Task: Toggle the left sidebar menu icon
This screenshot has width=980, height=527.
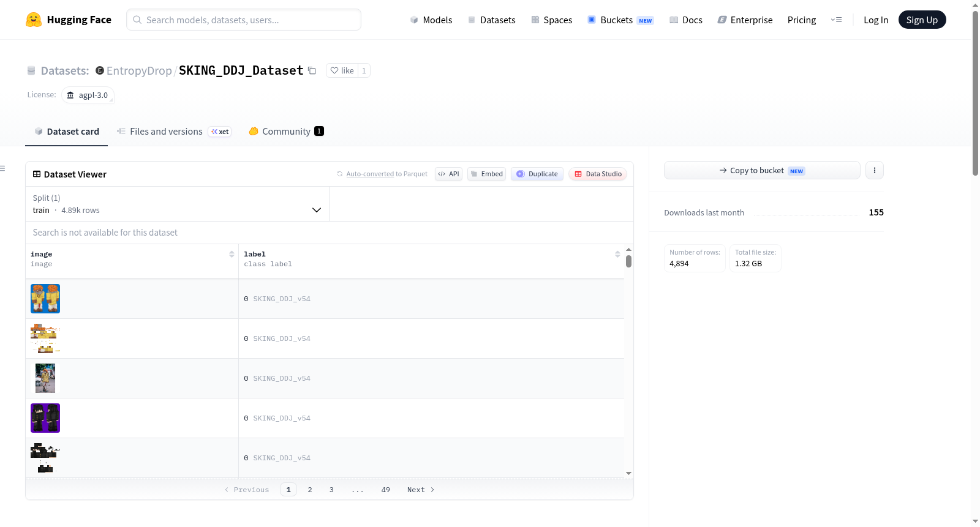Action: click(3, 168)
